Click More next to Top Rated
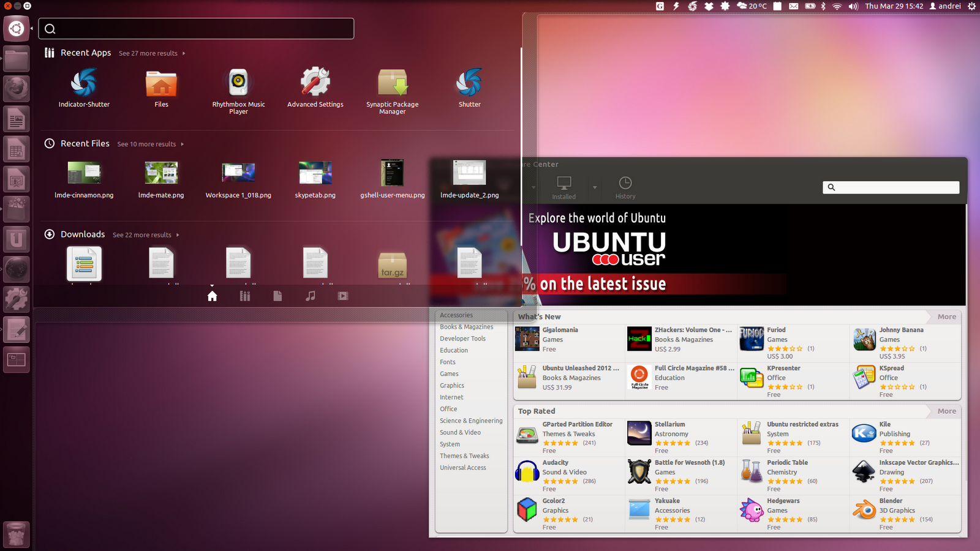The width and height of the screenshot is (980, 551). click(945, 411)
